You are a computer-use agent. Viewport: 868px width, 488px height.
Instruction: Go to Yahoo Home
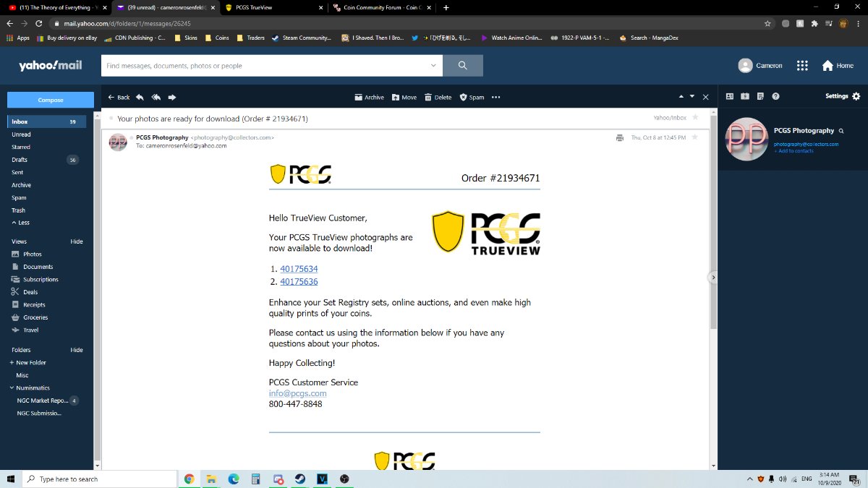click(x=838, y=65)
